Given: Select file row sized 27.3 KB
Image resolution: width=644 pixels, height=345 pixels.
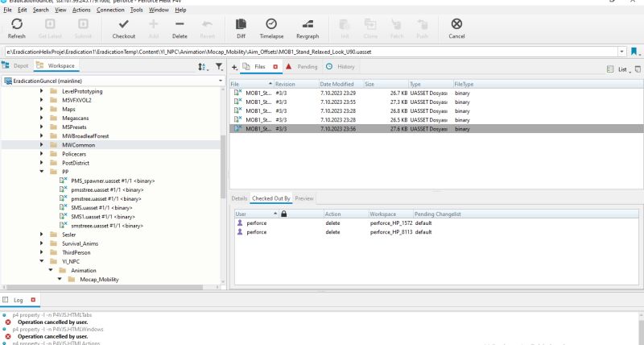Looking at the screenshot, I should 436,102.
